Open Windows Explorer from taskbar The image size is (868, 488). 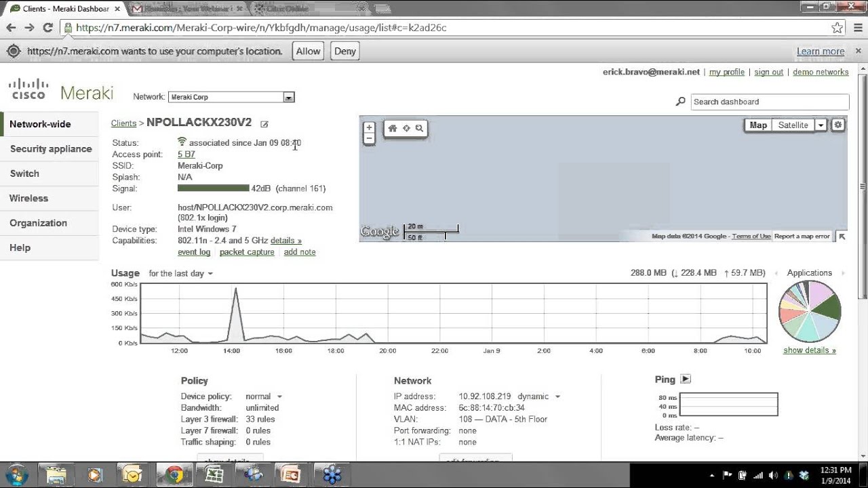coord(56,474)
